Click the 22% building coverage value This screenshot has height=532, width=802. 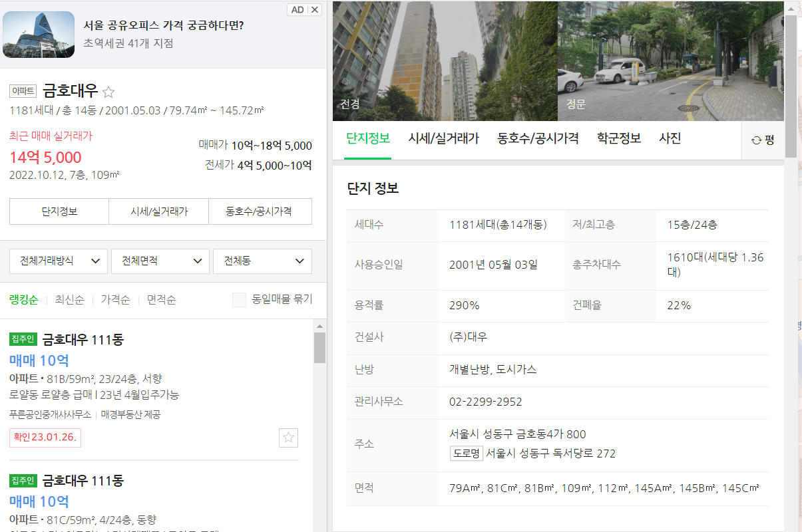(679, 306)
